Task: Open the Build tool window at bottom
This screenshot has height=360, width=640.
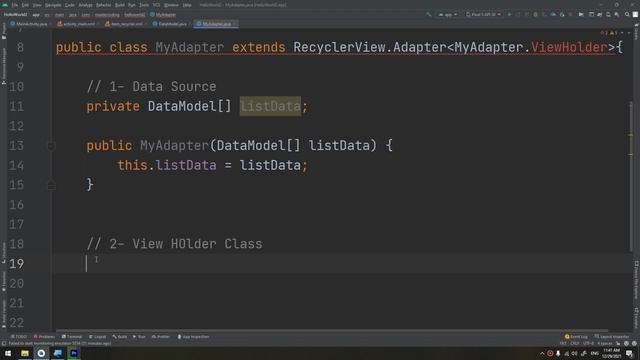Action: point(120,337)
